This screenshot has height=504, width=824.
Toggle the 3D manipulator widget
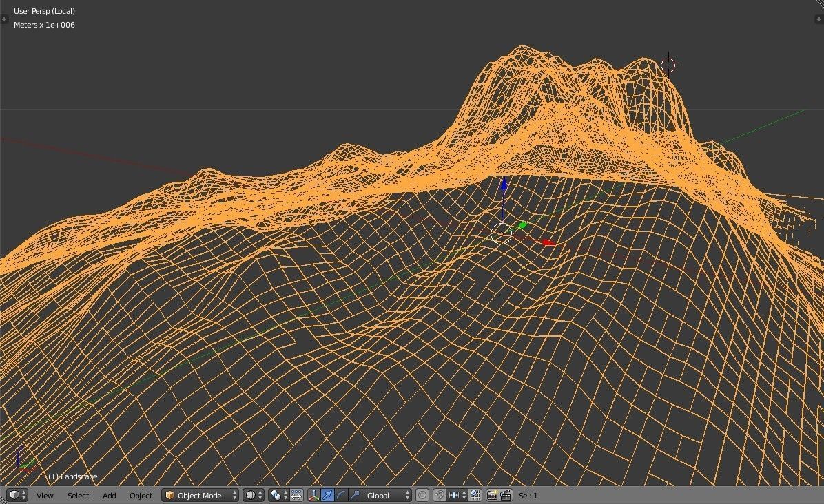pos(313,495)
